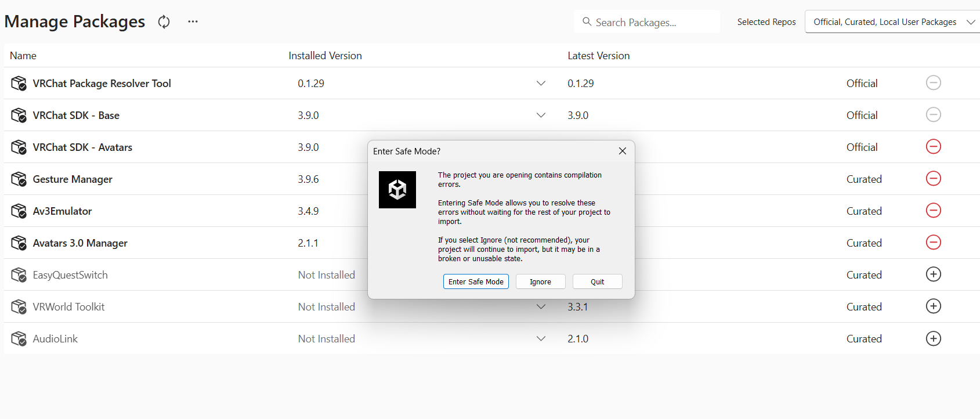Add the VRWorld Toolkit package
980x419 pixels.
pyautogui.click(x=933, y=306)
